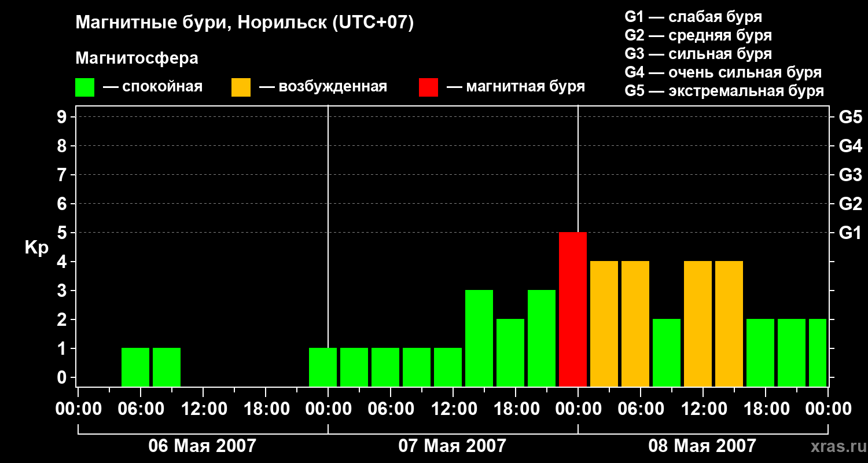Click the 'G1 — слабая буря' description line

point(693,17)
